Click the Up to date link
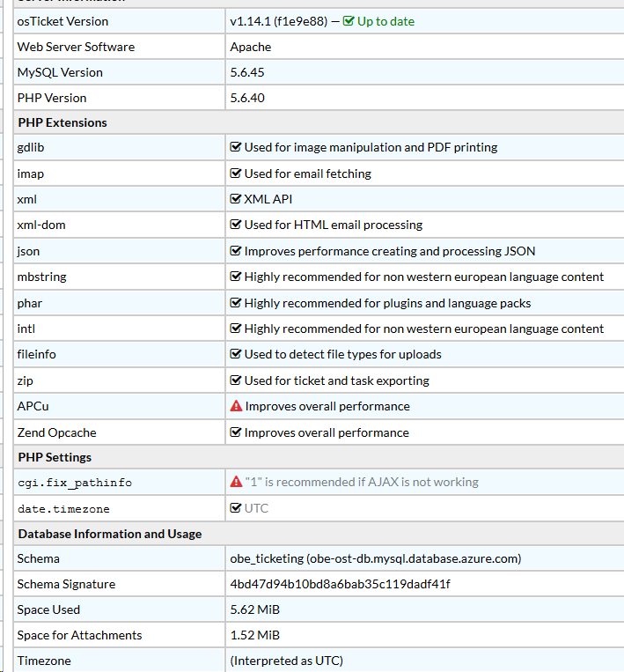Screen dimensions: 624x672 point(385,21)
